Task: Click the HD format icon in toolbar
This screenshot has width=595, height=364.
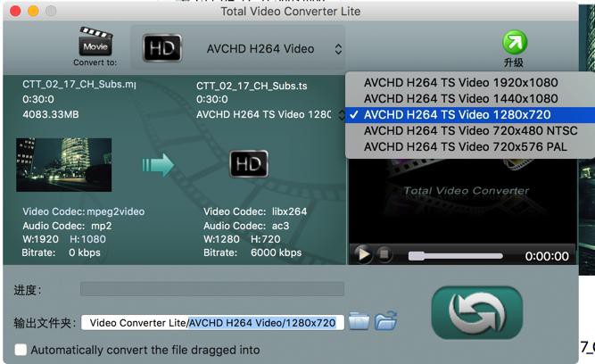Action: click(x=162, y=48)
